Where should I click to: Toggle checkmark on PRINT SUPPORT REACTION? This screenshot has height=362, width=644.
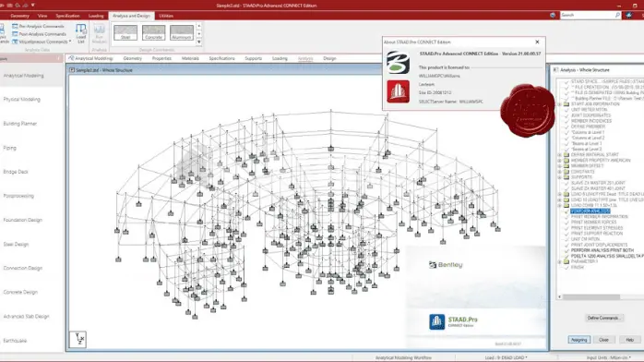coord(566,234)
